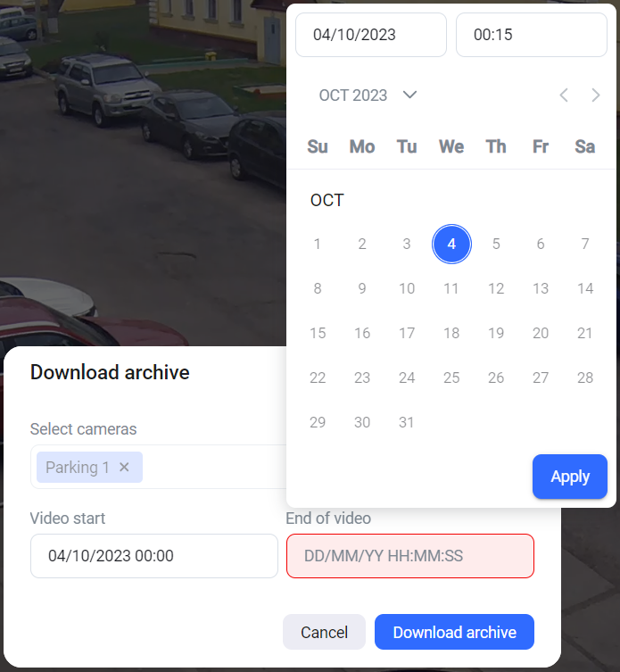Click the Download archive button
This screenshot has width=620, height=672.
[x=454, y=632]
